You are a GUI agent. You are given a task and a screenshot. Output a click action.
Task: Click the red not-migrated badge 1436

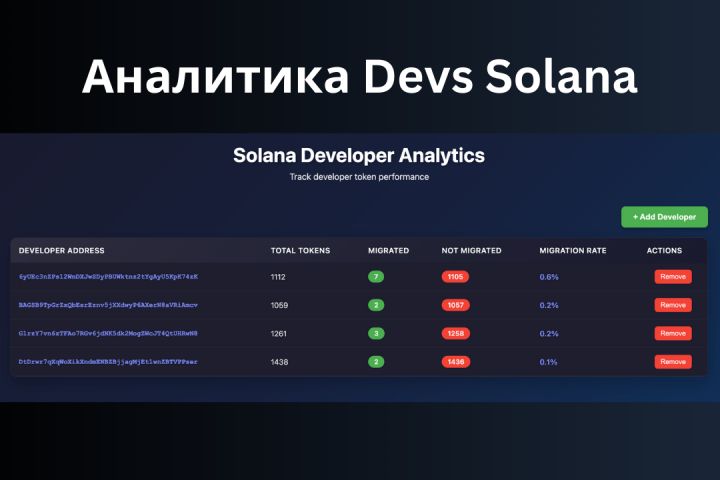tap(456, 362)
